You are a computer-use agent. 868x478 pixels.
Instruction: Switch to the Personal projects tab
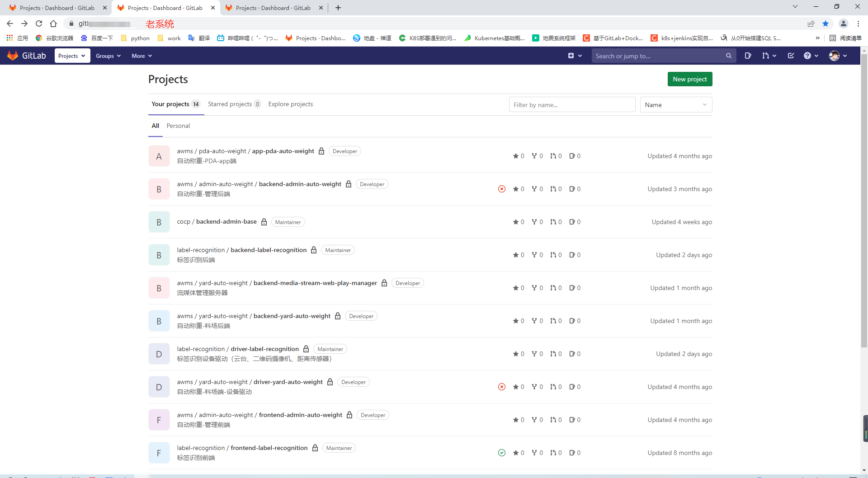178,126
